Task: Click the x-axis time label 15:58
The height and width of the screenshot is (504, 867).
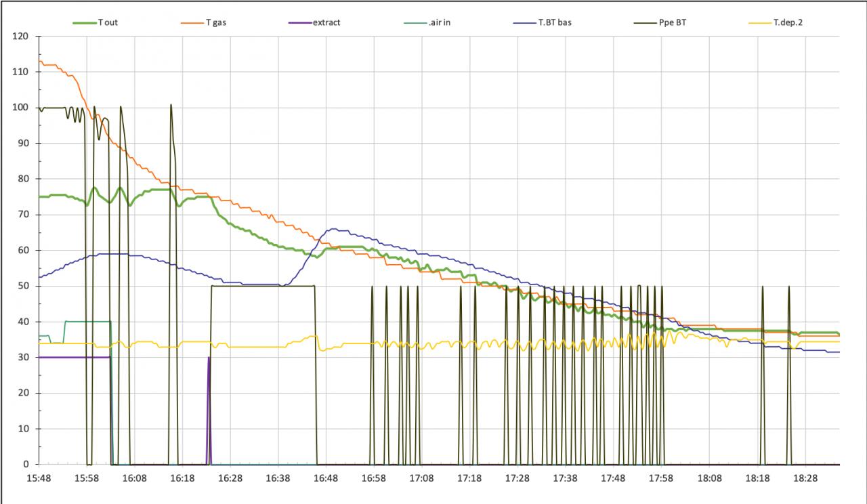Action: click(x=87, y=478)
